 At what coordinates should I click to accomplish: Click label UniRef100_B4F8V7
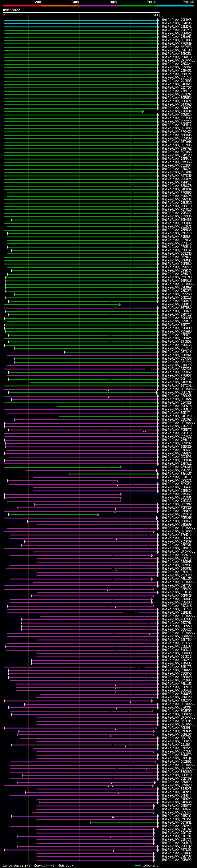(x=176, y=84)
